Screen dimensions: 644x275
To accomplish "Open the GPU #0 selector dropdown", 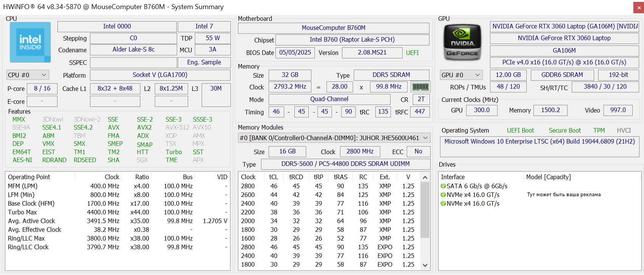I will (461, 75).
